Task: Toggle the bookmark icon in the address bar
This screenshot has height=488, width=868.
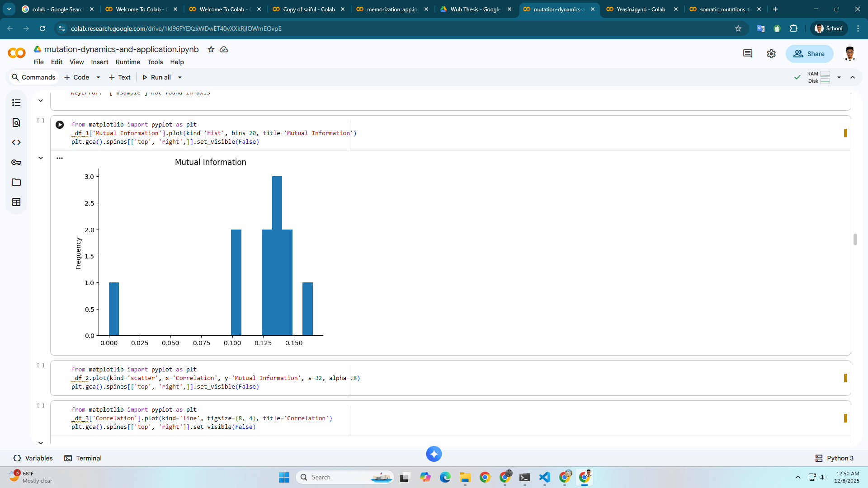Action: pos(739,28)
